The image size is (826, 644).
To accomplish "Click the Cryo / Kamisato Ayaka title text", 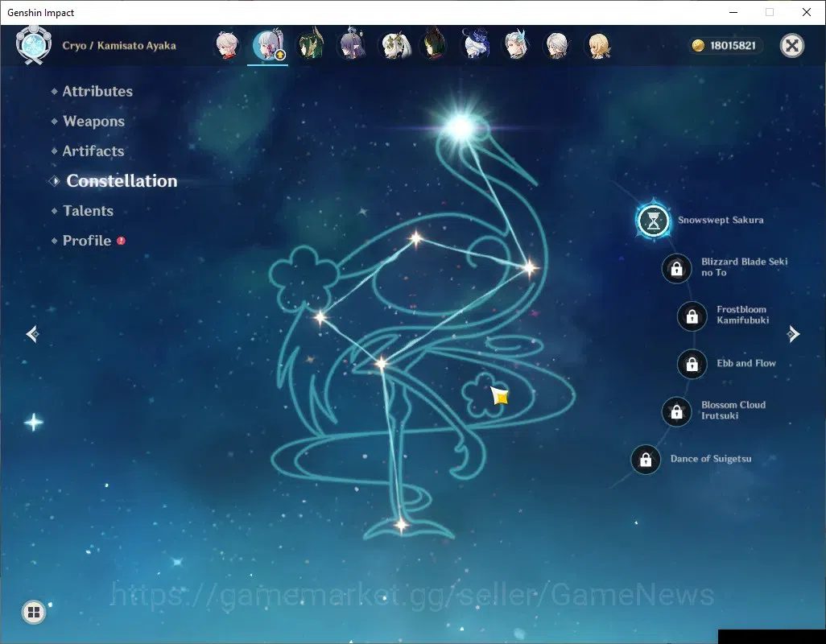I will click(x=119, y=46).
